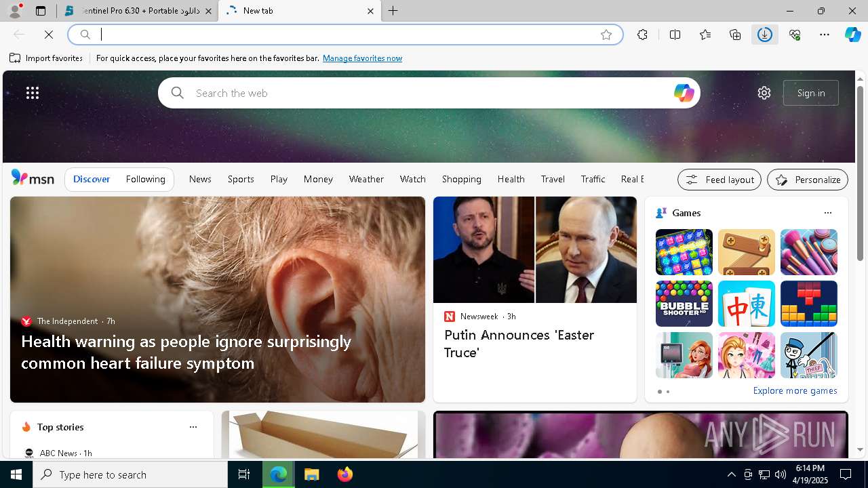Launch Copilot sidebar
This screenshot has width=868, height=488.
(852, 35)
